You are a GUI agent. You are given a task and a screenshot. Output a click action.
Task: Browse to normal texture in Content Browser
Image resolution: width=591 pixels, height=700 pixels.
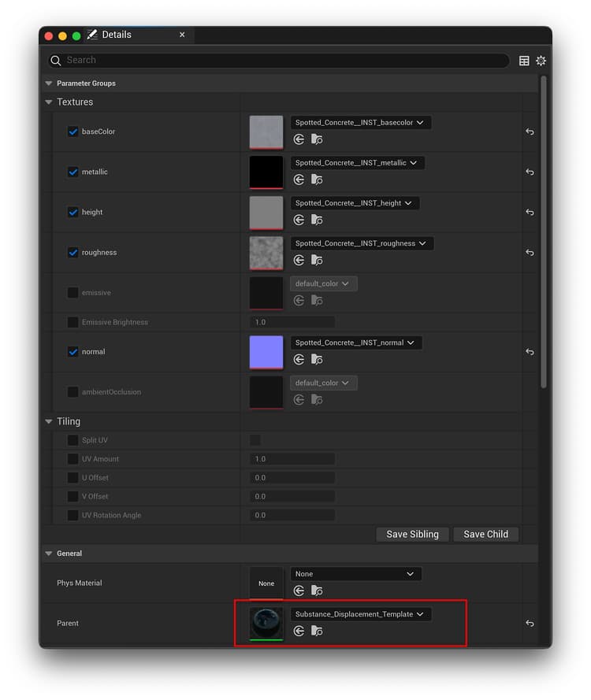(x=317, y=359)
